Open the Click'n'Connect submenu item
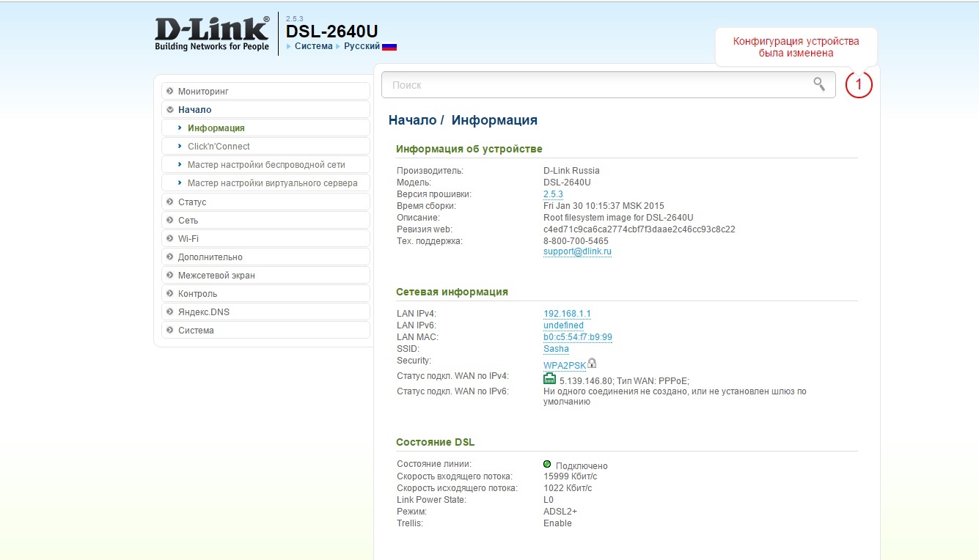Viewport: 979px width, 560px height. [265, 147]
